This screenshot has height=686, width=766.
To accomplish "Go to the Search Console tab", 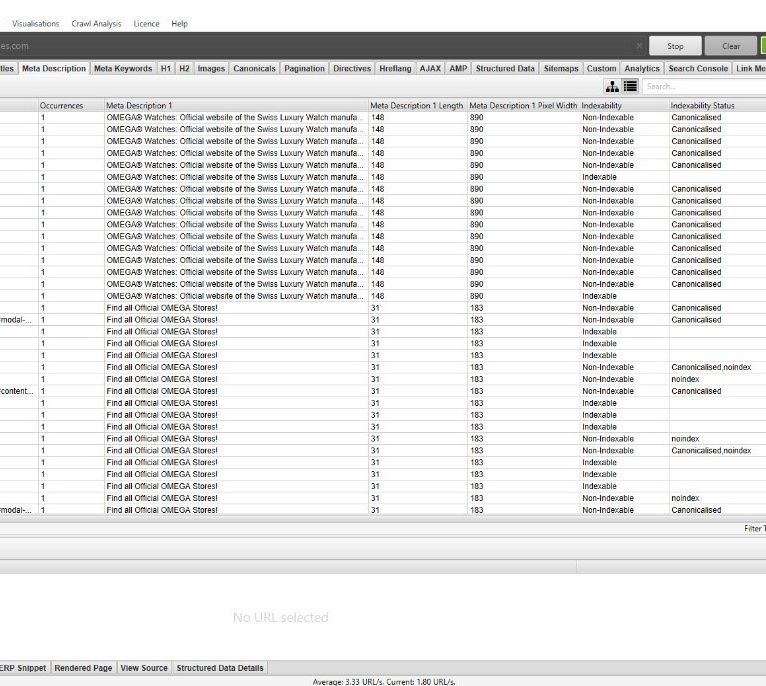I will (698, 69).
